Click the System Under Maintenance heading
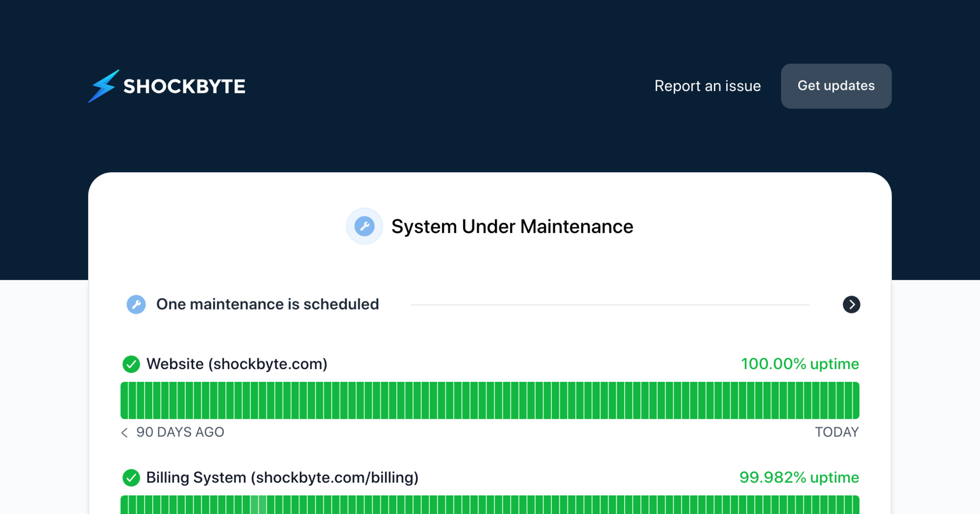 [512, 226]
